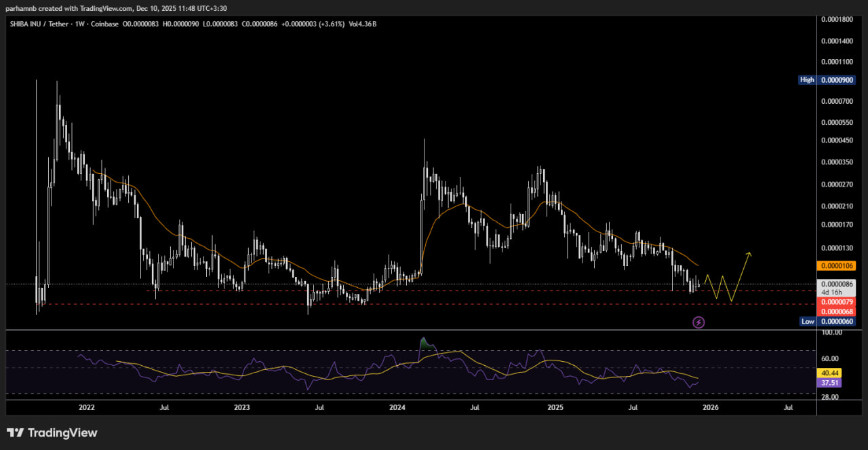Select the red 0.0000068 support price tag
This screenshot has height=450, width=868.
(837, 311)
